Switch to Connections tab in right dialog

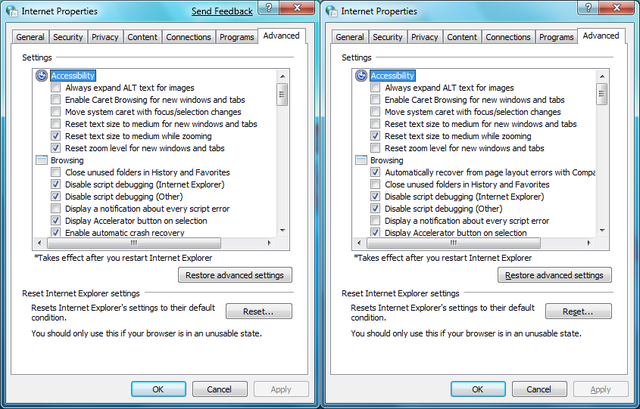(x=508, y=37)
